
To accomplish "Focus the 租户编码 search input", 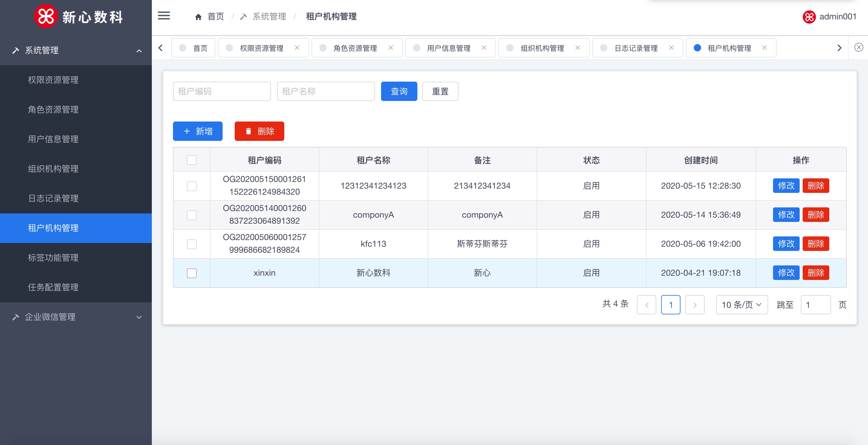I will pos(222,91).
